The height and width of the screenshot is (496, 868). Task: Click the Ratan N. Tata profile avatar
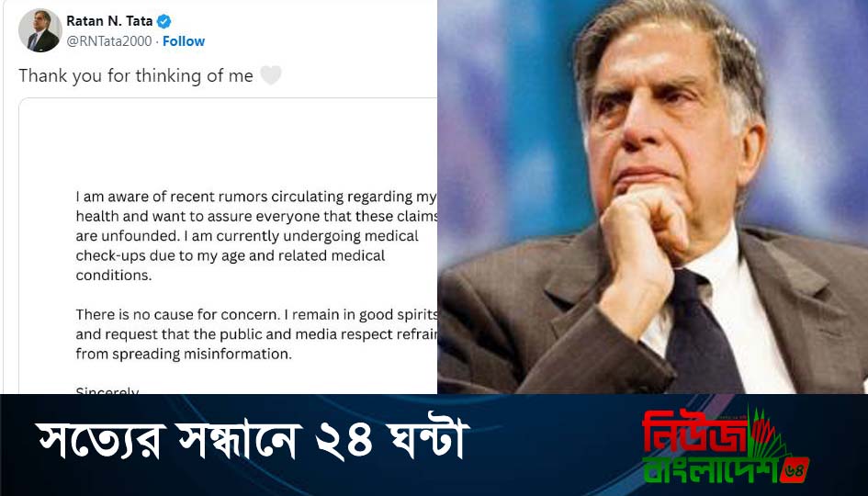click(39, 30)
